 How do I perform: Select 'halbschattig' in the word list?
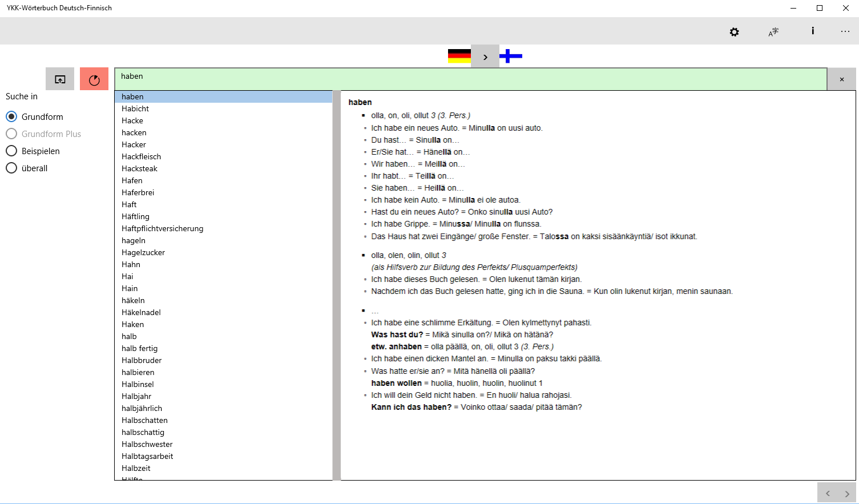pos(223,432)
